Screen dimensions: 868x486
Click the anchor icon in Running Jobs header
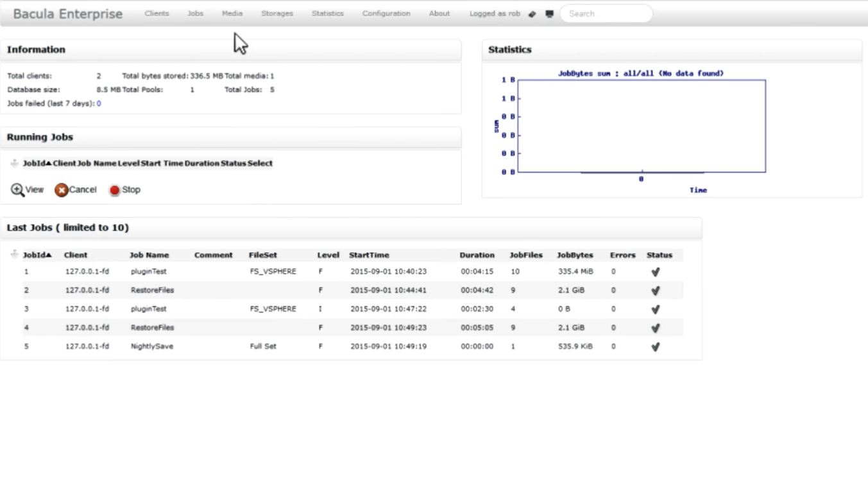coord(14,163)
